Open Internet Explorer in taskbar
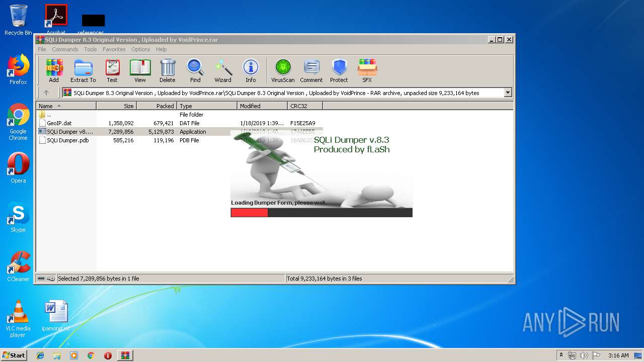The height and width of the screenshot is (362, 644). pyautogui.click(x=40, y=355)
